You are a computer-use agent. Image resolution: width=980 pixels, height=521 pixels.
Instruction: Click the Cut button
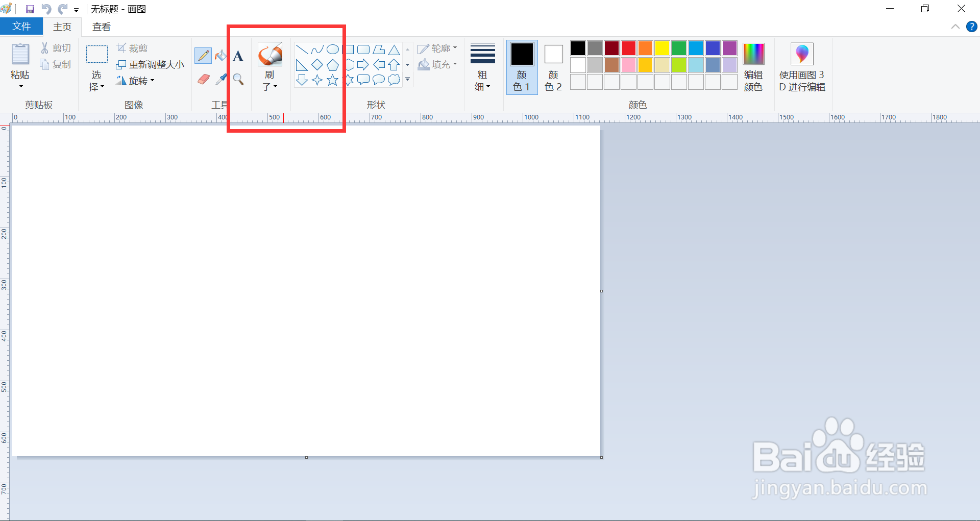pos(56,48)
